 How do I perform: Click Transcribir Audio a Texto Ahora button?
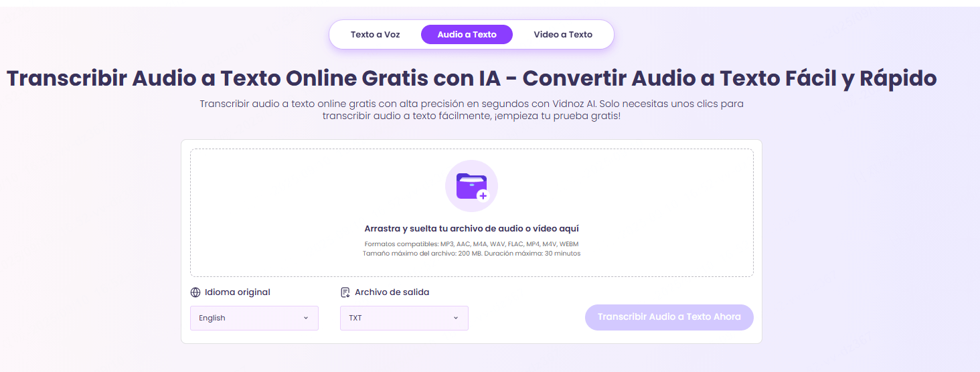tap(669, 317)
